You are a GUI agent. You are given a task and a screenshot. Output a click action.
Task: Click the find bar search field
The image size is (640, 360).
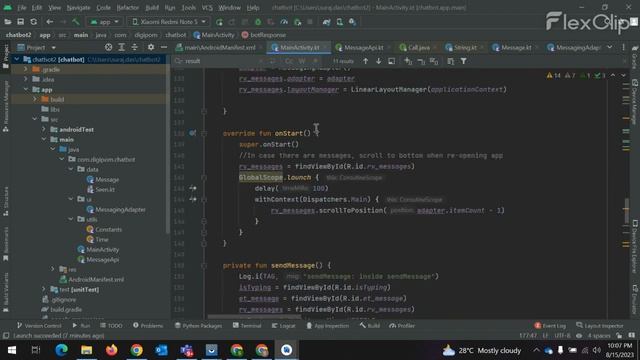[x=220, y=61]
